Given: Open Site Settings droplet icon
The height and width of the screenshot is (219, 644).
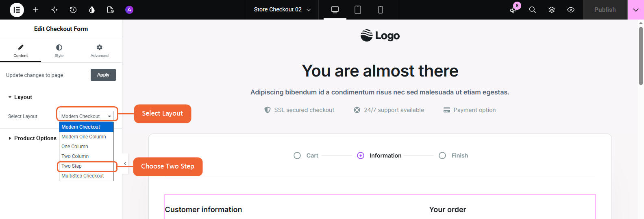Looking at the screenshot, I should coord(92,10).
